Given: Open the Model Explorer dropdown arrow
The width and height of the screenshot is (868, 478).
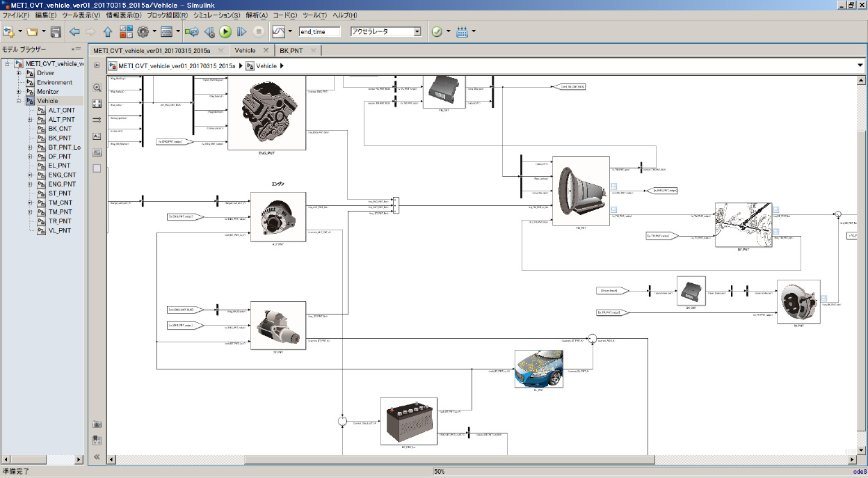Looking at the screenshot, I should tap(177, 31).
